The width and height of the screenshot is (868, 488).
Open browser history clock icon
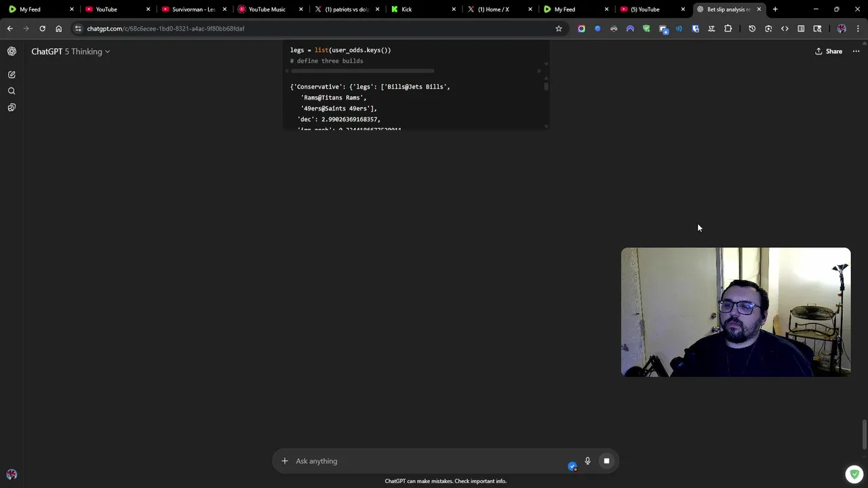point(752,28)
